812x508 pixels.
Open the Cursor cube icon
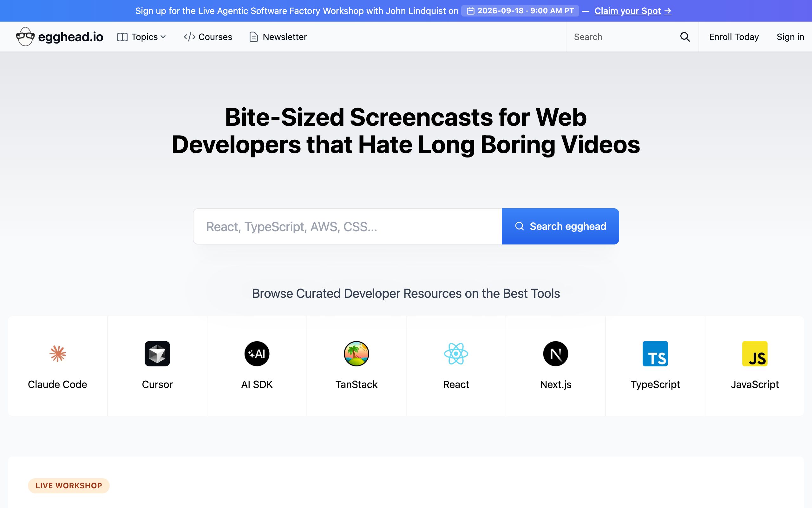point(157,353)
